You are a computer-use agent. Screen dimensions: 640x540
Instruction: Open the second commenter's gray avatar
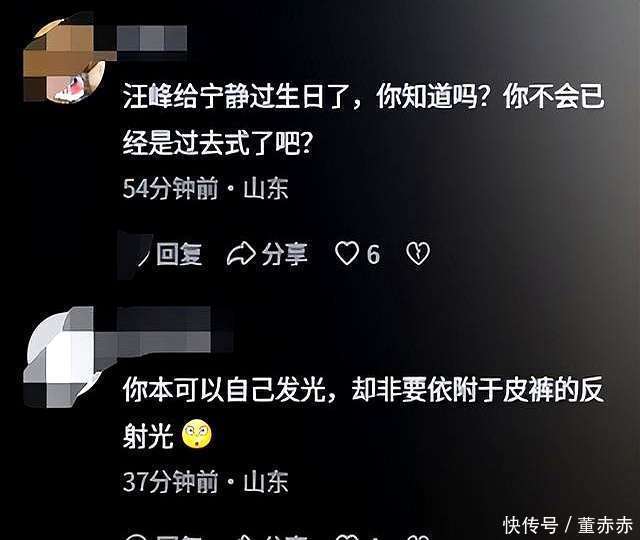[x=64, y=357]
